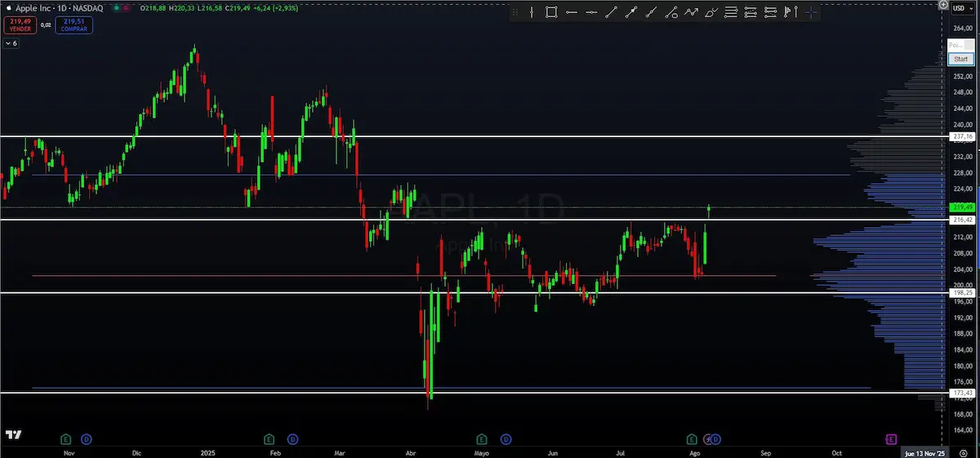Select the rectangle drawing tool
The height and width of the screenshot is (458, 980).
point(551,11)
